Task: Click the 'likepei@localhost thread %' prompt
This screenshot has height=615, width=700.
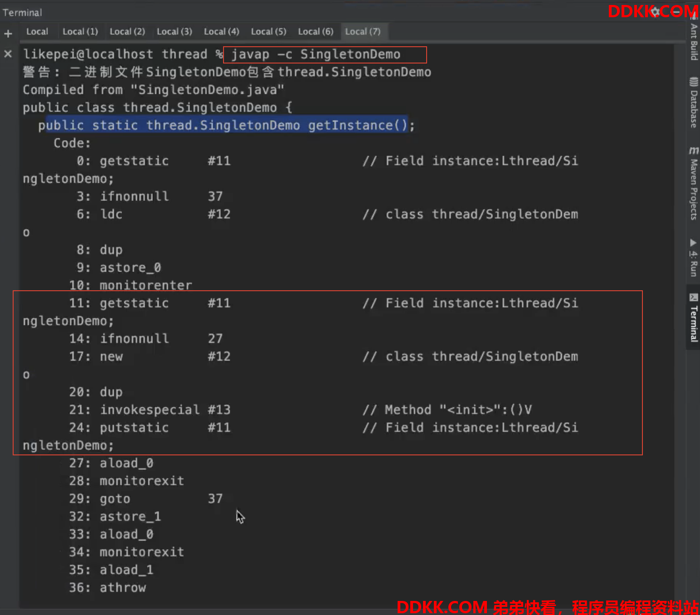Action: pyautogui.click(x=123, y=54)
